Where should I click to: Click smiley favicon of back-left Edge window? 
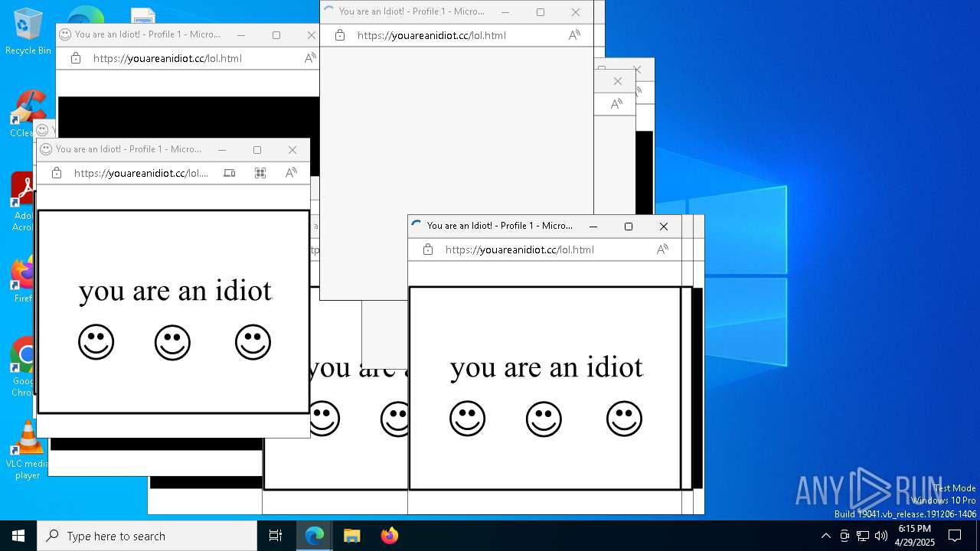coord(65,34)
